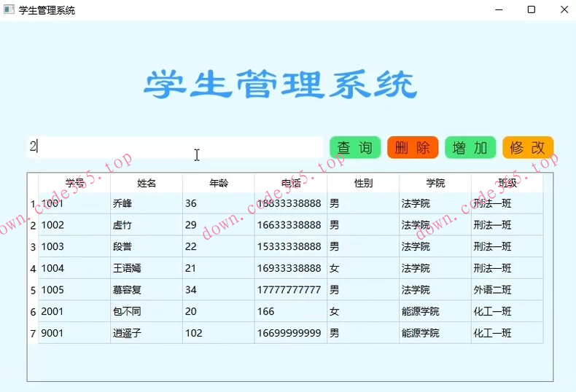Close the 学生管理系统 window
Screen dimensions: 576x392
[x=564, y=9]
